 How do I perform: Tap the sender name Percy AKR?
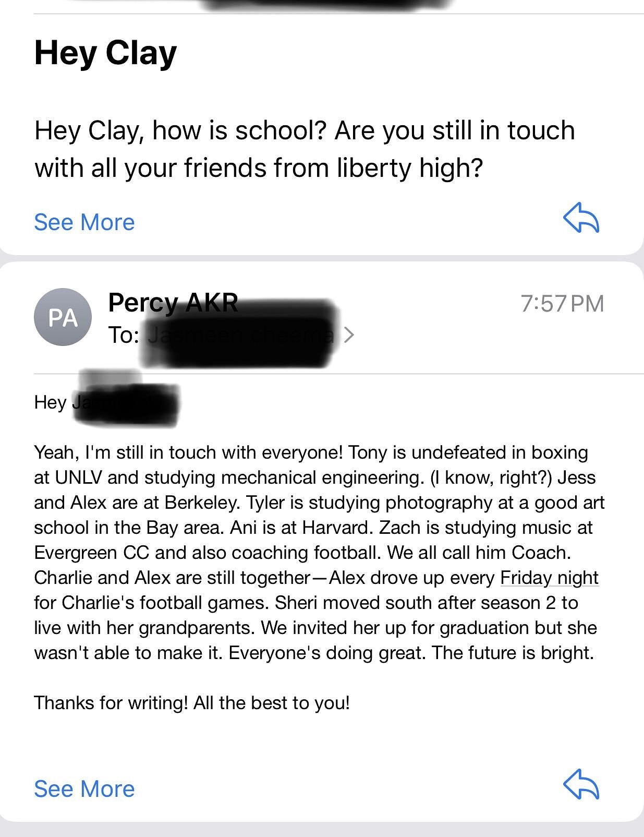[173, 302]
